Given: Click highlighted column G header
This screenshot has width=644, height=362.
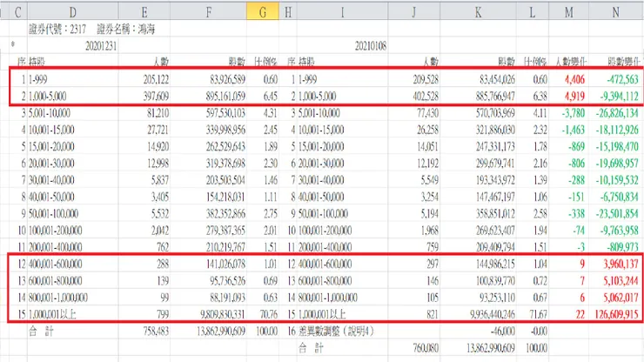Looking at the screenshot, I should coord(263,12).
